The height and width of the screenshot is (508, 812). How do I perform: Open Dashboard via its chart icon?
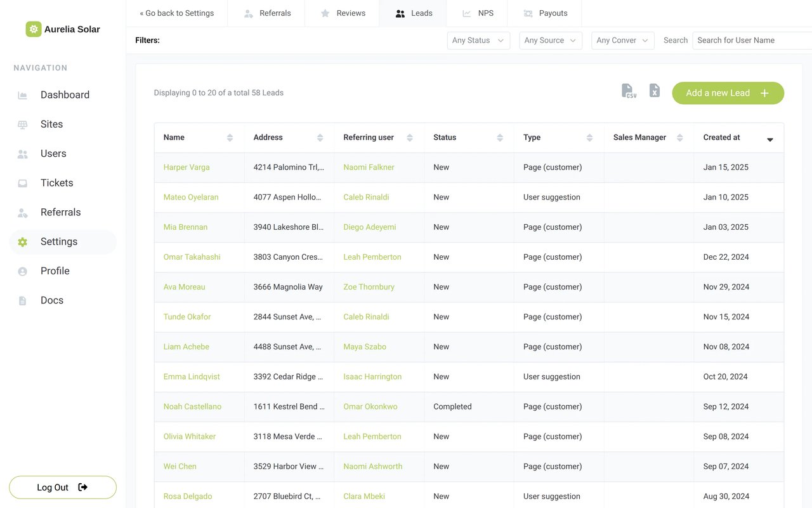point(23,95)
